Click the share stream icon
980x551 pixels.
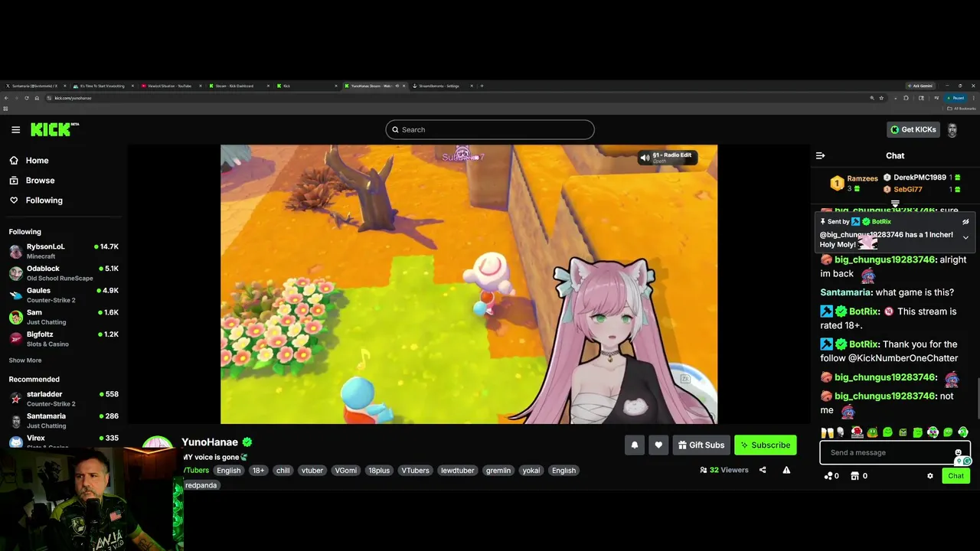coord(763,470)
